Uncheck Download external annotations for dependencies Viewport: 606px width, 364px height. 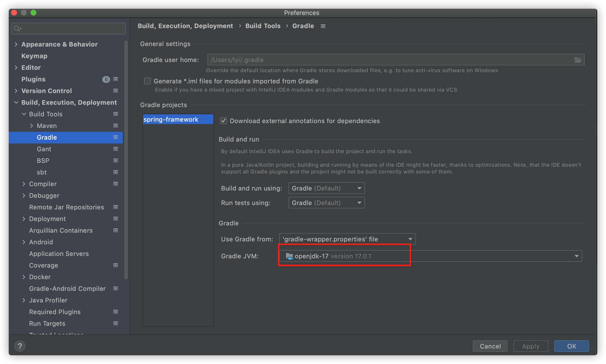point(223,121)
